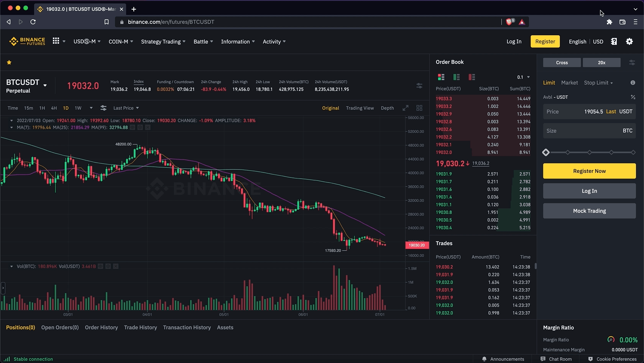The height and width of the screenshot is (363, 644).
Task: Open the site settings gear icon
Action: click(629, 41)
